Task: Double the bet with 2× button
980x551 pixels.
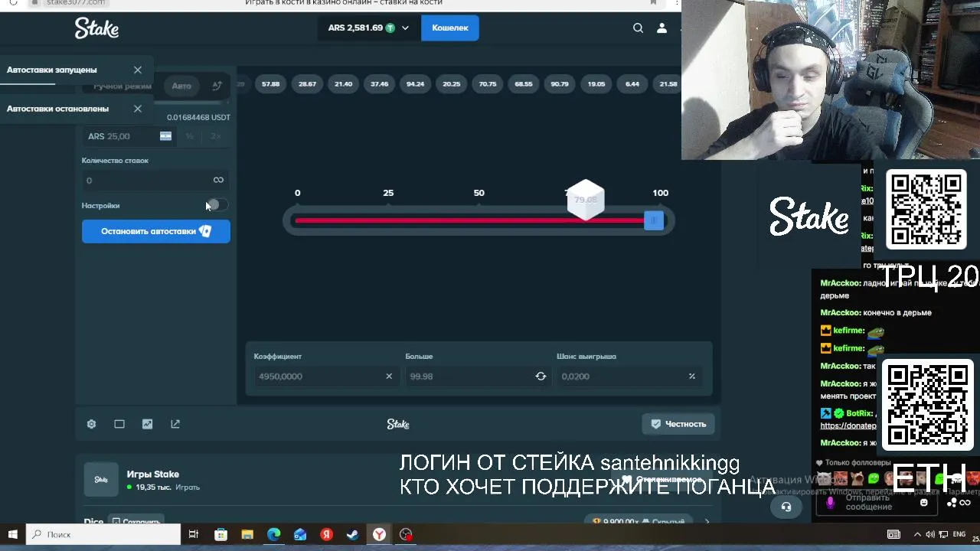Action: 215,136
